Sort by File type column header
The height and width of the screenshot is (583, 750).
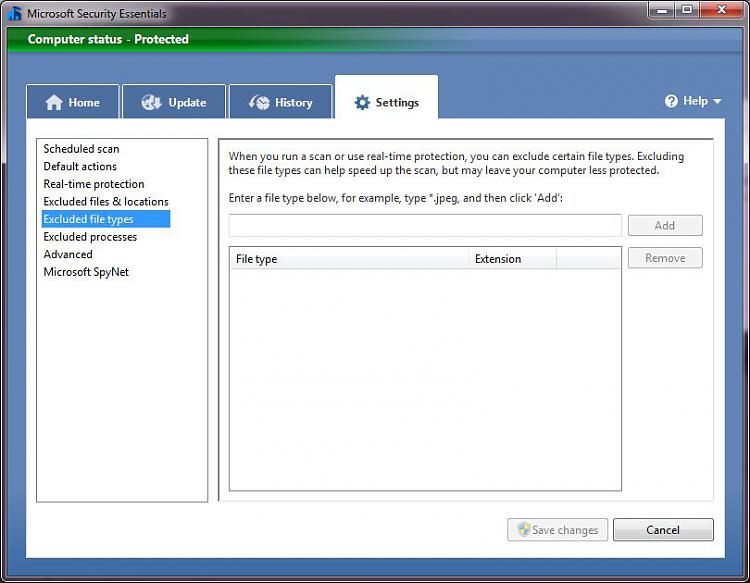click(x=350, y=259)
